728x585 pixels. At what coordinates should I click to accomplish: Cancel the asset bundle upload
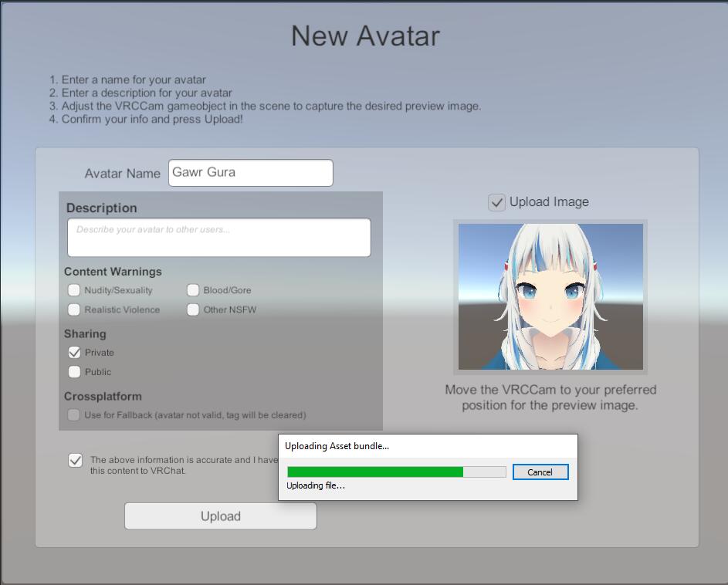point(540,472)
